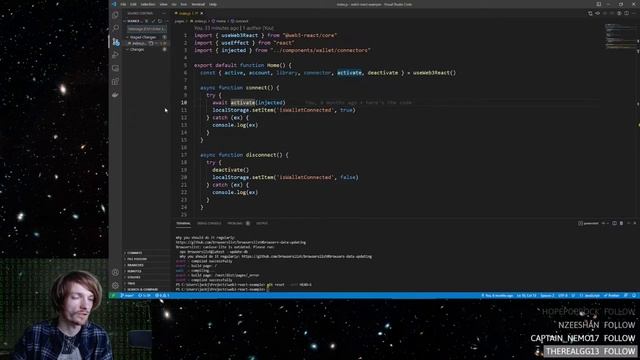Open the Accounts icon in activity bar
Image resolution: width=640 pixels, height=360 pixels.
coord(116,272)
